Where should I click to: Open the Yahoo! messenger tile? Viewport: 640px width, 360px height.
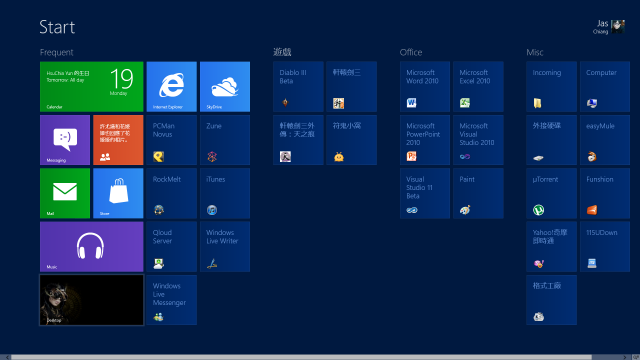pyautogui.click(x=551, y=247)
